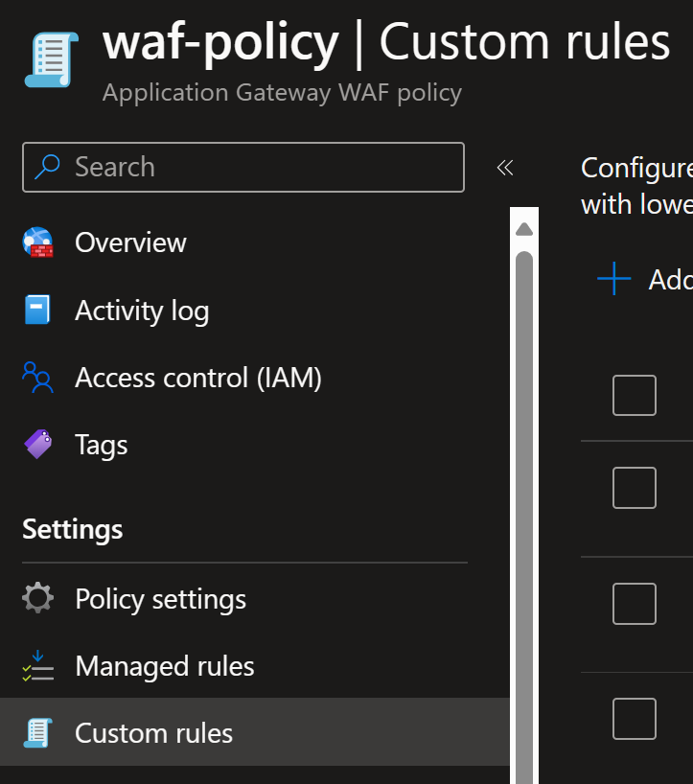Click the purple Tags icon
Image resolution: width=693 pixels, height=784 pixels.
point(37,445)
